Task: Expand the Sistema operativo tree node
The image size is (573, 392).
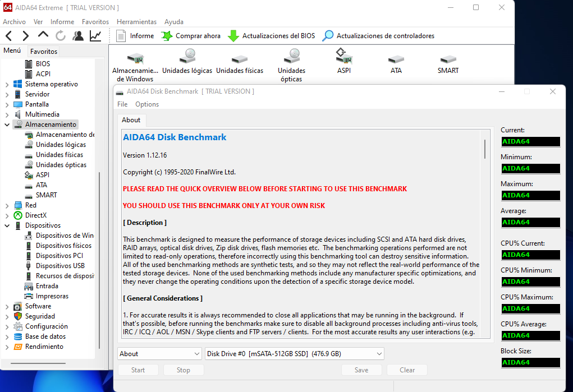Action: (7, 84)
